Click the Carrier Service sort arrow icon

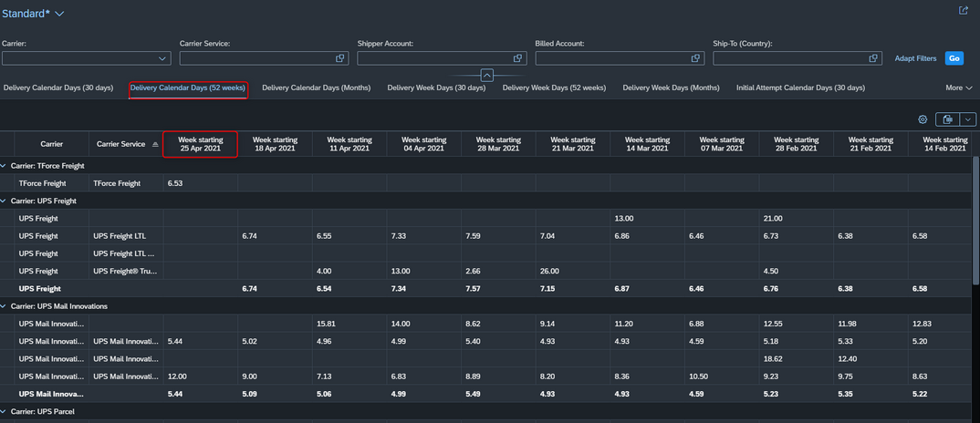click(155, 144)
